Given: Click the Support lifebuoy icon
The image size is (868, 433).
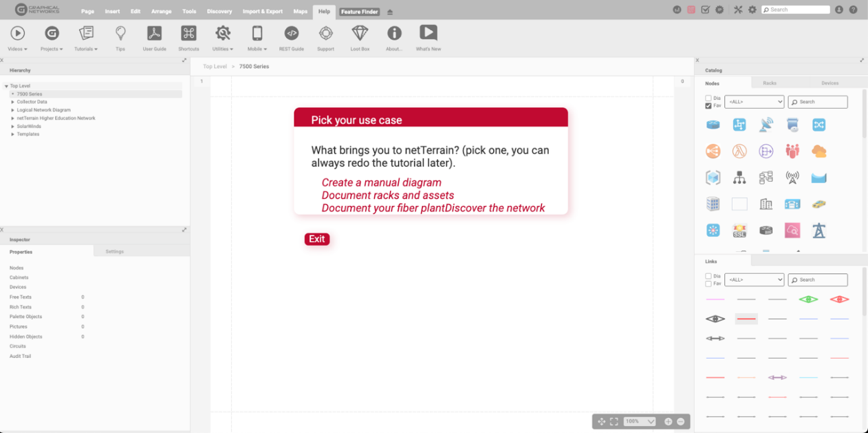Looking at the screenshot, I should 325,33.
